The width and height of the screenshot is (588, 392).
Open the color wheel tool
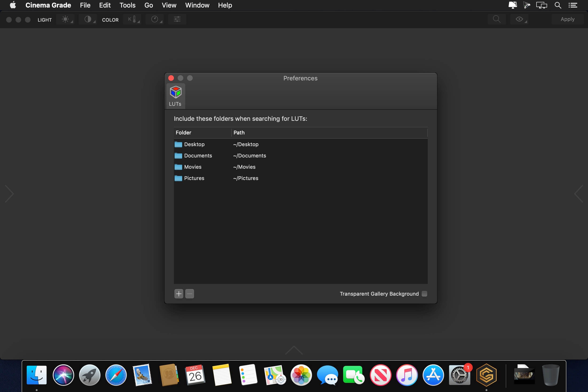(x=154, y=19)
